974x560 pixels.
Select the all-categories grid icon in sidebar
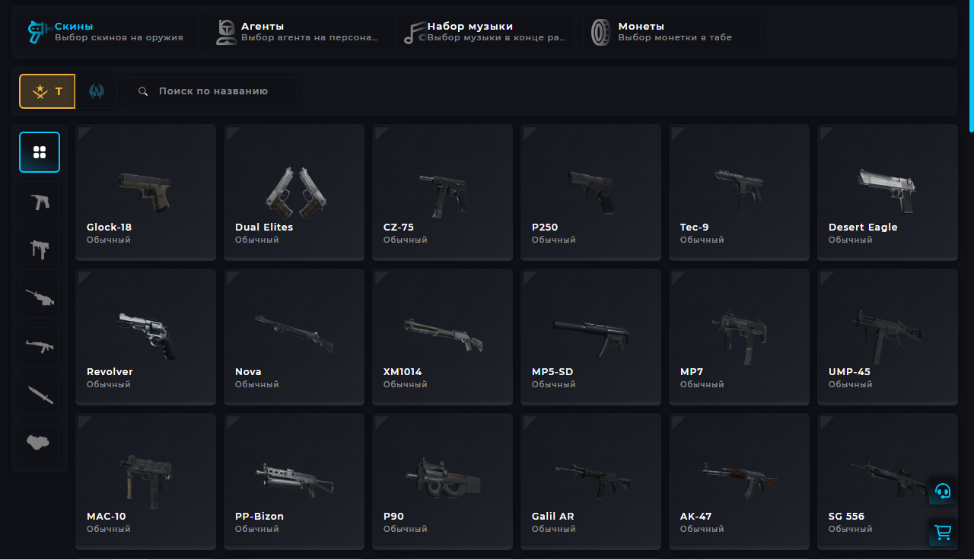click(40, 152)
